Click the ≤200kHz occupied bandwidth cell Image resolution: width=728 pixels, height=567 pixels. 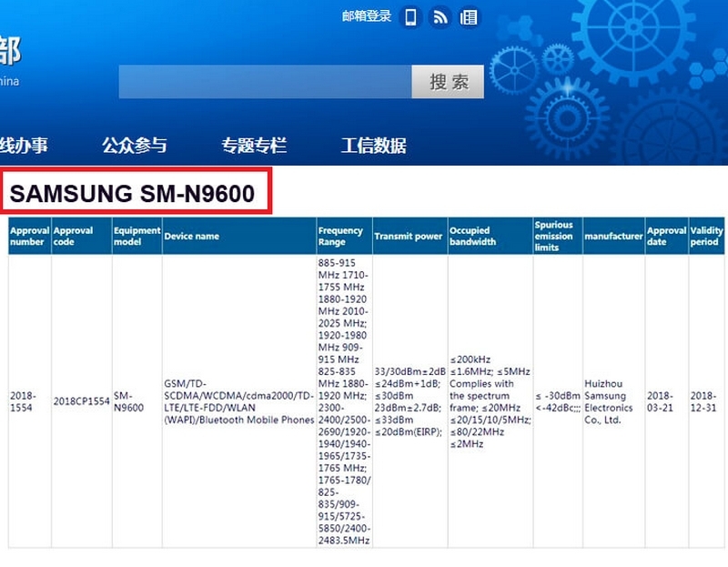[490, 401]
